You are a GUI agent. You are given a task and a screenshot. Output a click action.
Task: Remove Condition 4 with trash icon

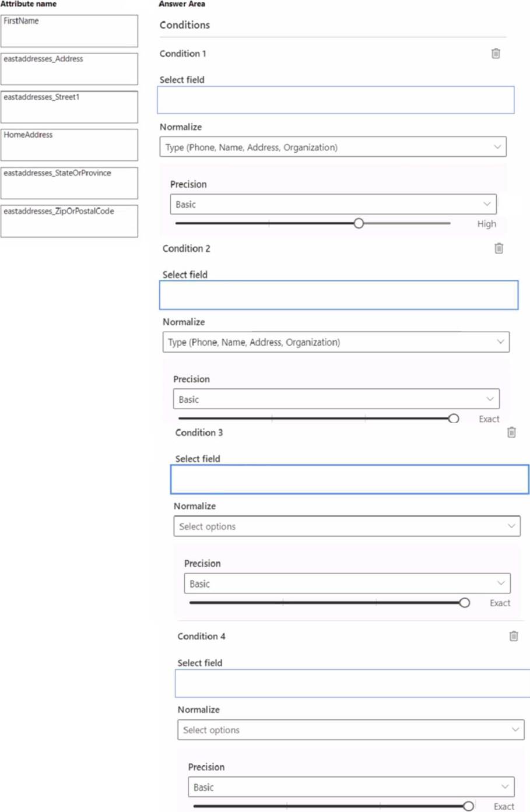click(514, 636)
